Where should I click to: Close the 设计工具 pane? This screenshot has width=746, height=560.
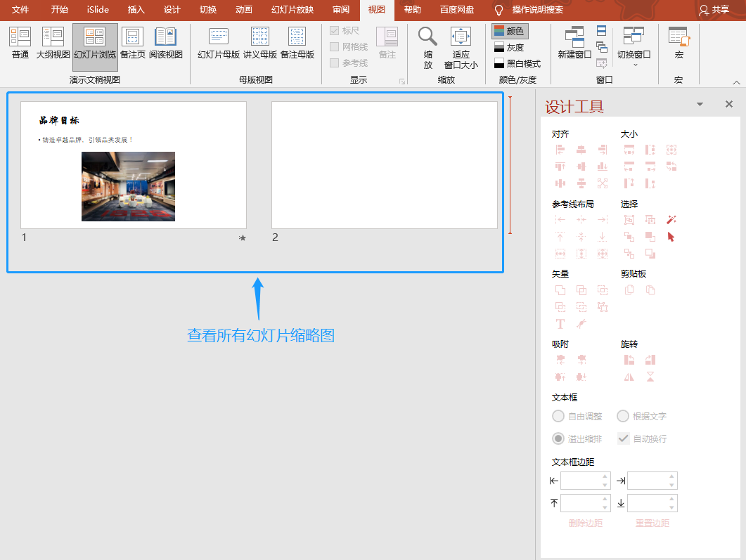tap(729, 104)
